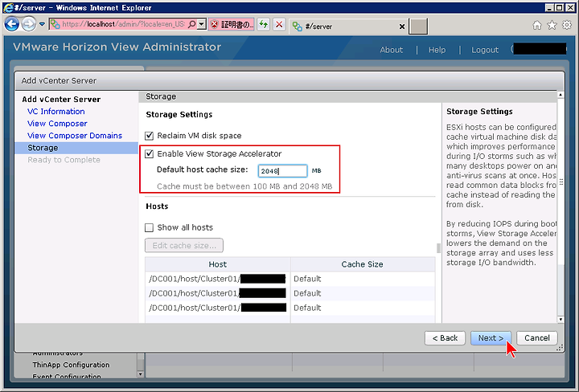Image resolution: width=579 pixels, height=392 pixels.
Task: Click the browser Forward arrow button
Action: click(29, 24)
